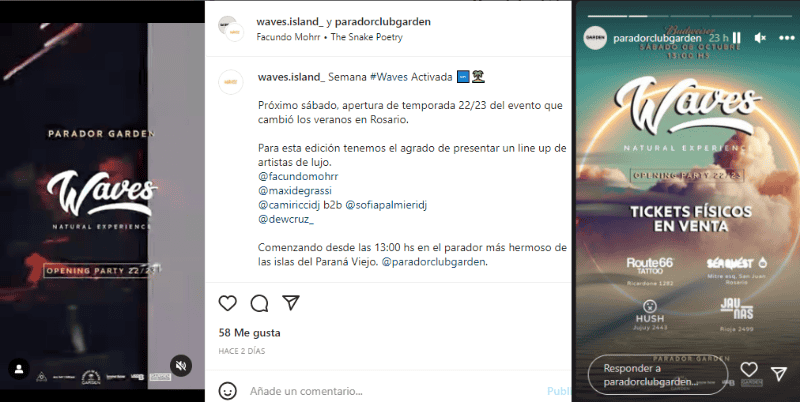View the '58 Me gusta' likes list
800x402 pixels.
[x=249, y=333]
